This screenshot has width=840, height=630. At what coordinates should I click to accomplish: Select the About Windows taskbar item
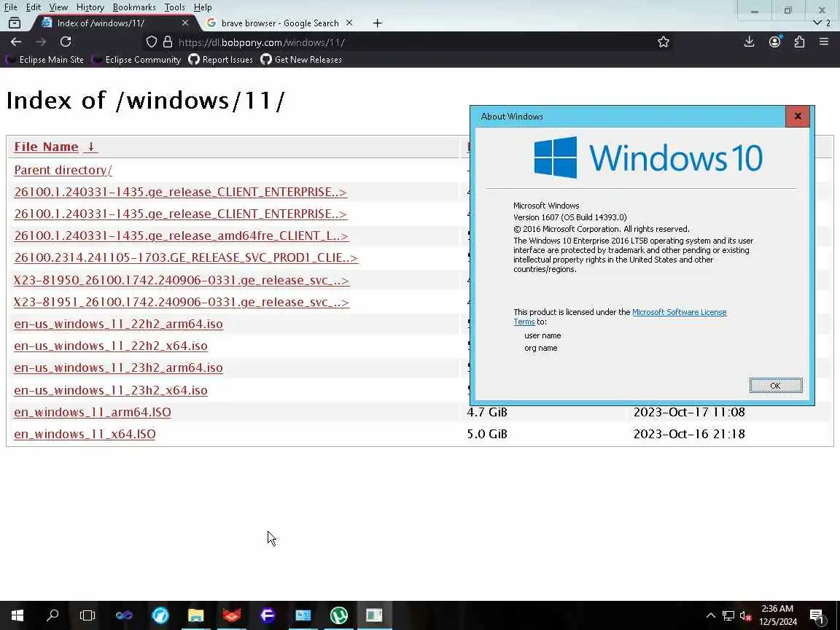[374, 615]
